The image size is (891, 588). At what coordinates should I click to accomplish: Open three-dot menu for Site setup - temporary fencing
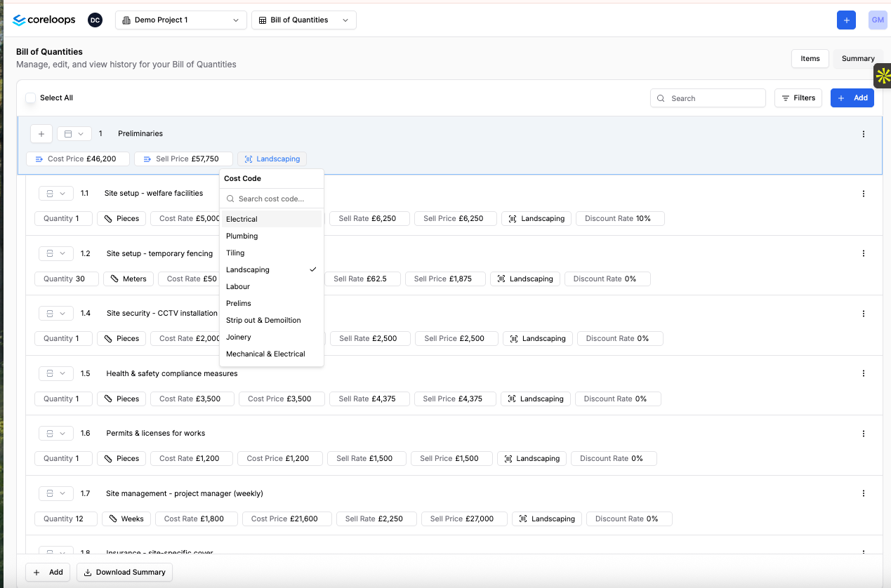click(863, 254)
